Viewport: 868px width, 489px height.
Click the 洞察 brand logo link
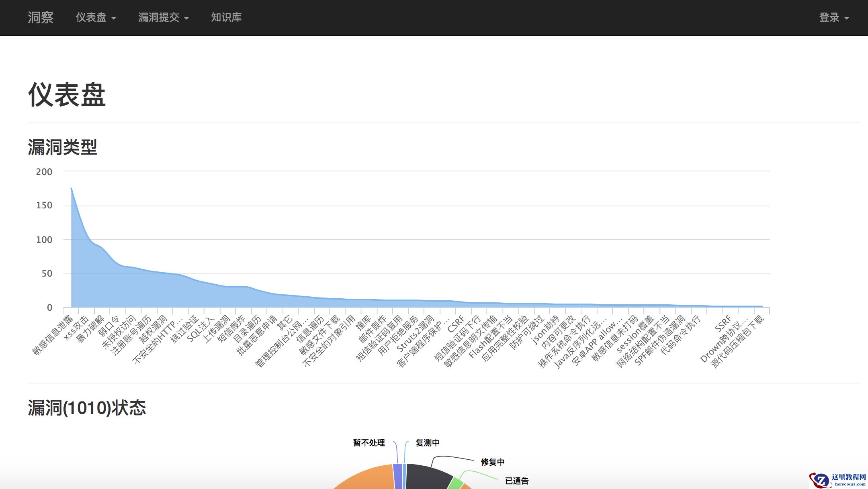(40, 17)
